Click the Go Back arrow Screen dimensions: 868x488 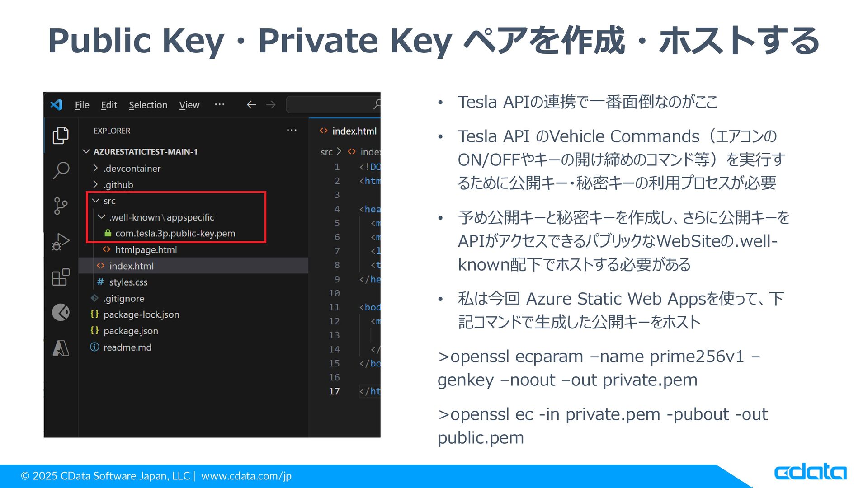pos(251,105)
